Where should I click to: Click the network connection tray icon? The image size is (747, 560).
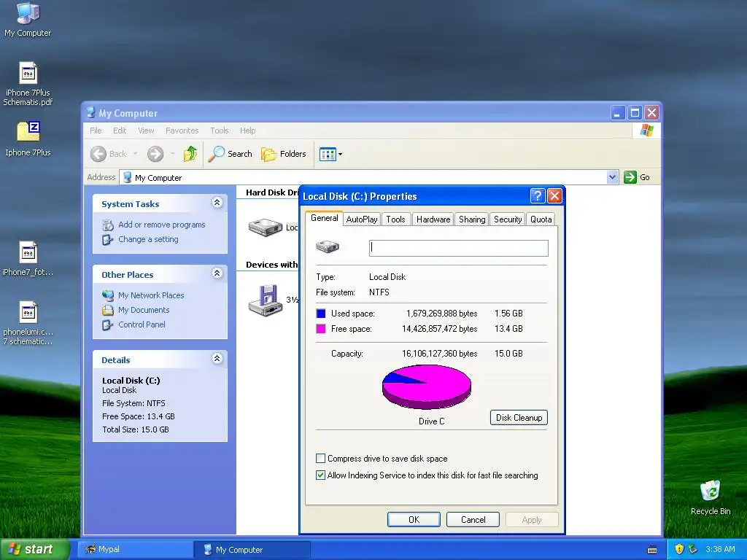[692, 549]
